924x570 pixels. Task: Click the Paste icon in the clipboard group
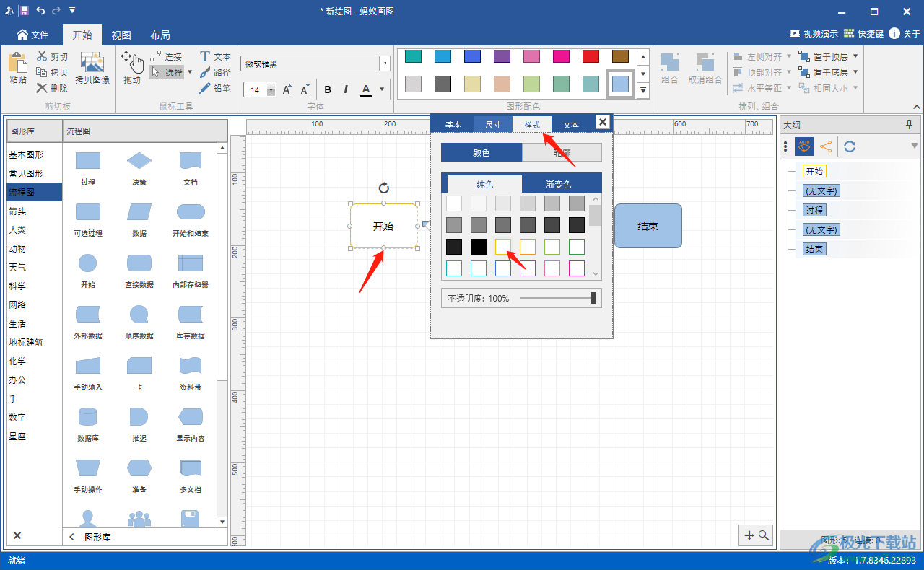tap(17, 63)
